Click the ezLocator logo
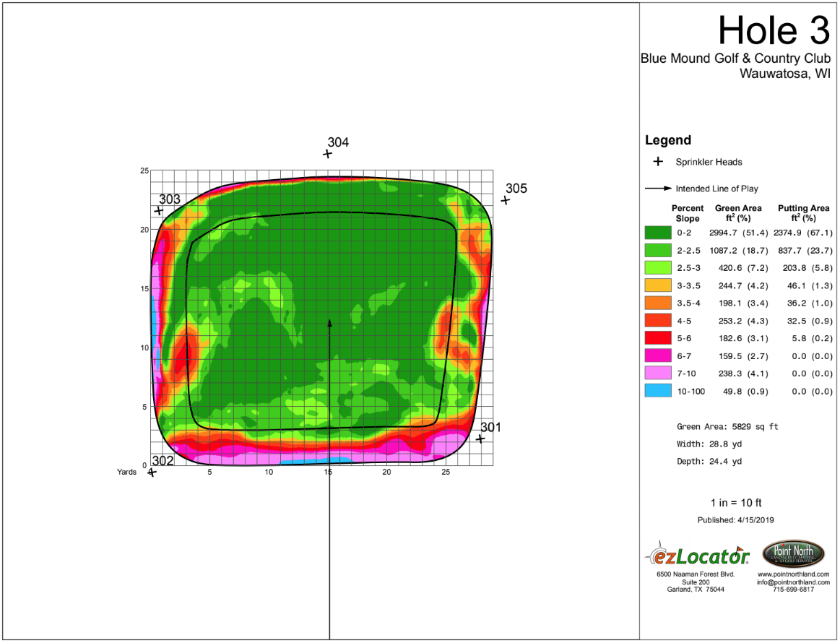 coord(698,554)
